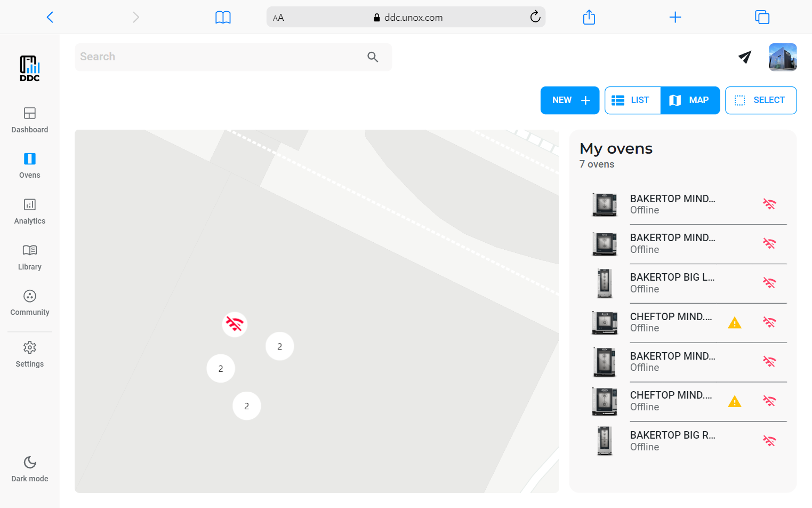Click the offline icon on BAKERTOP BIG R oven
Viewport: 812px width, 508px height.
coord(769,441)
